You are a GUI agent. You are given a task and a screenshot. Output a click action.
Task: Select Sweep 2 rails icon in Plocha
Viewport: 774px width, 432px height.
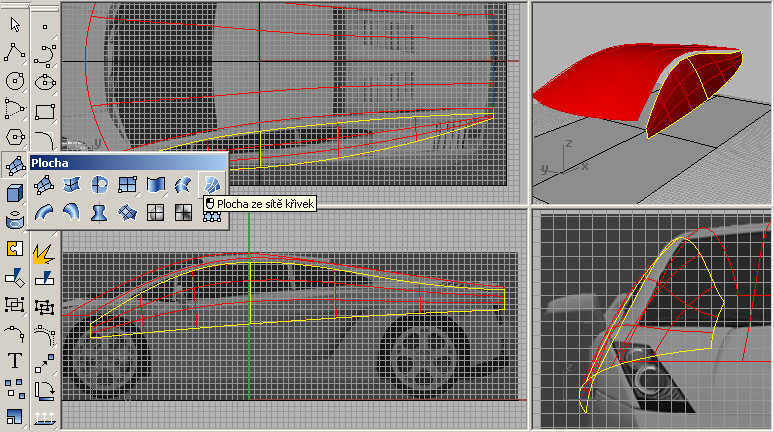coord(72,213)
